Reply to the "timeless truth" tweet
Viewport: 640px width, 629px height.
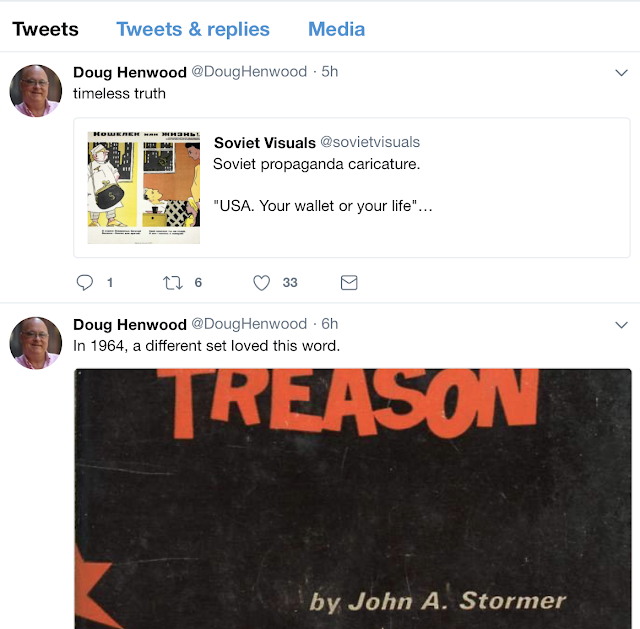85,282
